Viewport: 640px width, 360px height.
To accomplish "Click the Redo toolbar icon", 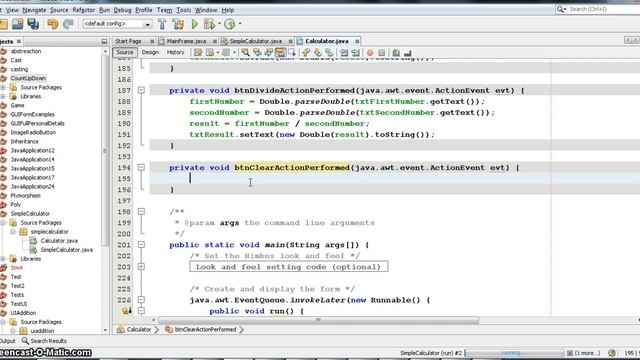I will point(68,24).
